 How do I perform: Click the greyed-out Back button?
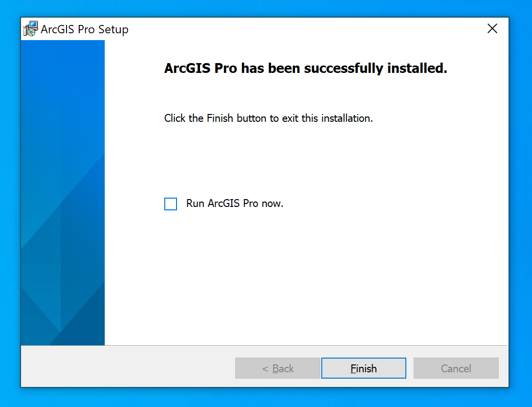(x=278, y=368)
